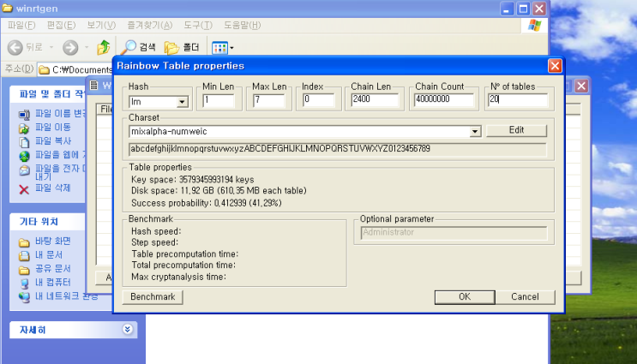
Task: Click the Index input field
Action: 319,100
